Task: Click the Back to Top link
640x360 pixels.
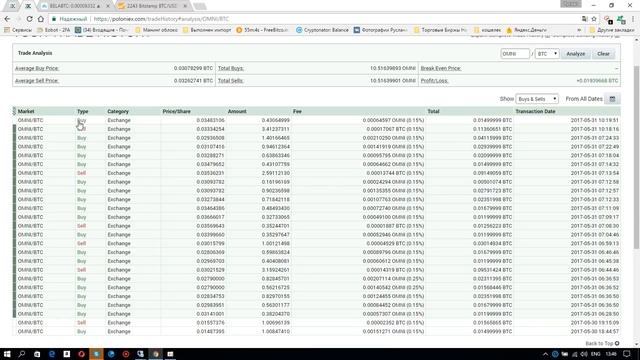Action: click(599, 343)
